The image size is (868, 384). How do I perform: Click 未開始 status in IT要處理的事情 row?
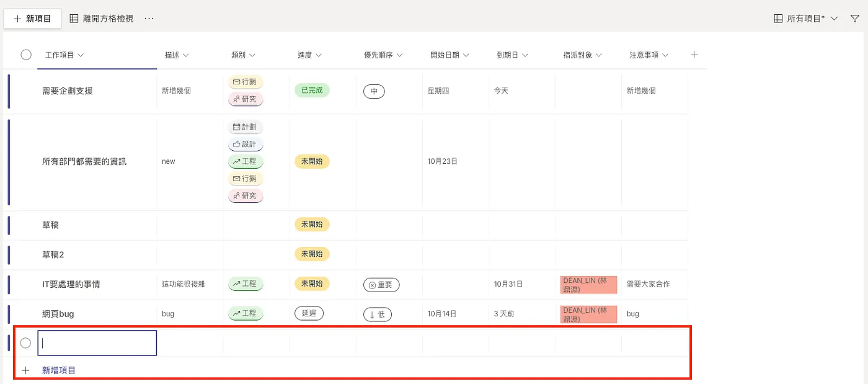coord(312,284)
